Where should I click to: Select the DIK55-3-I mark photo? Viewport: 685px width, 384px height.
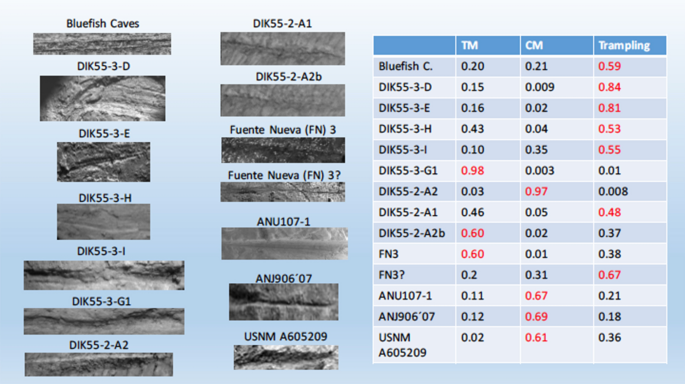click(x=104, y=275)
